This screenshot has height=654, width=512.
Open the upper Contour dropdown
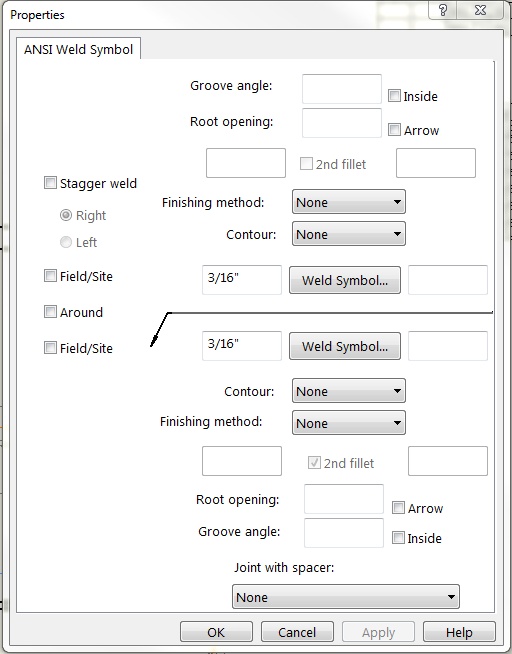coord(349,234)
